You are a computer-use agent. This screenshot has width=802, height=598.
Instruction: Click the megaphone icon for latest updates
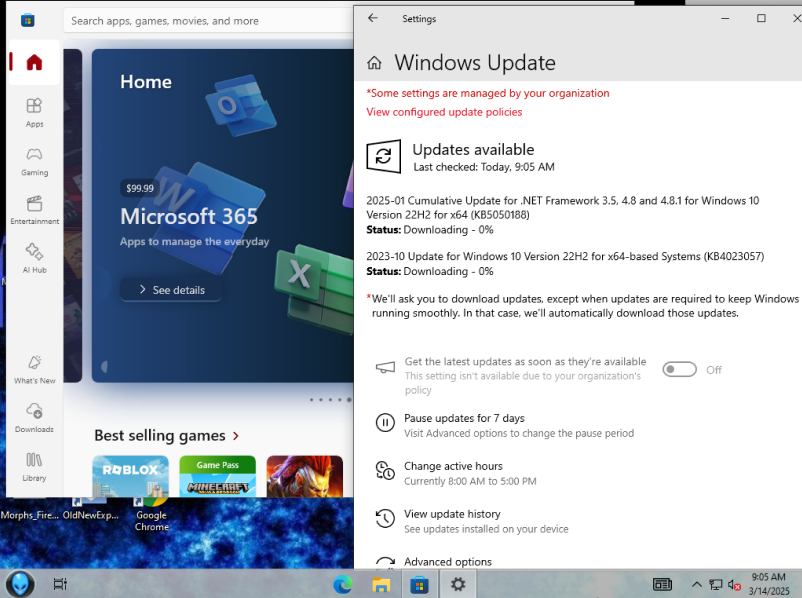click(385, 368)
